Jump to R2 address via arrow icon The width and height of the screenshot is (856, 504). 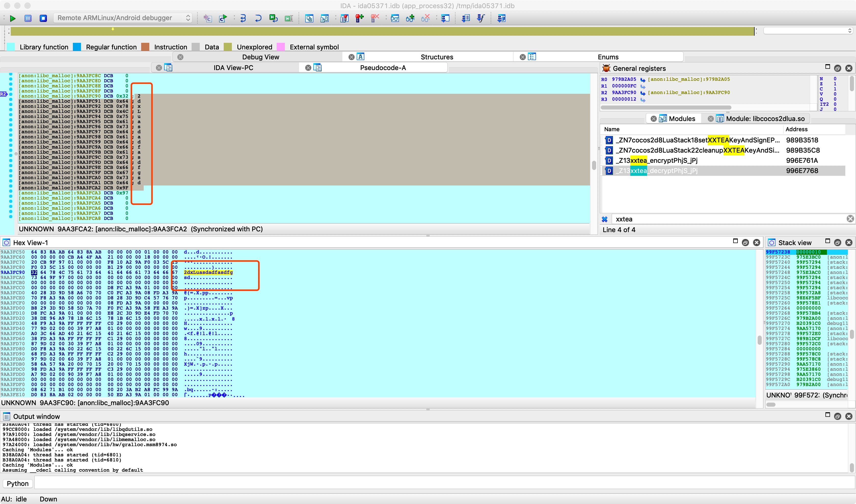(643, 93)
